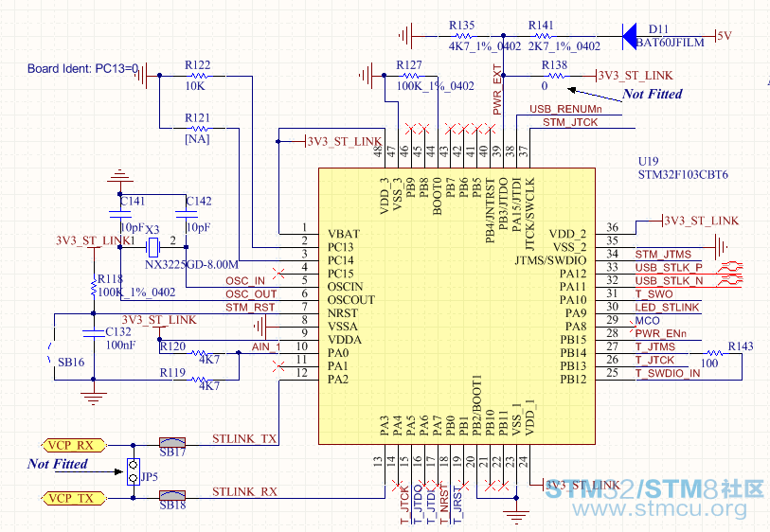Select the ground symbol at VSS_2 pin 35

pyautogui.click(x=721, y=246)
